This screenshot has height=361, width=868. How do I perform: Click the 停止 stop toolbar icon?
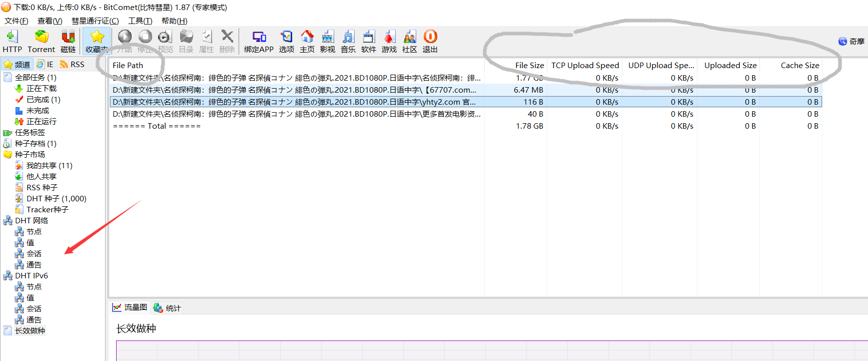pyautogui.click(x=145, y=41)
